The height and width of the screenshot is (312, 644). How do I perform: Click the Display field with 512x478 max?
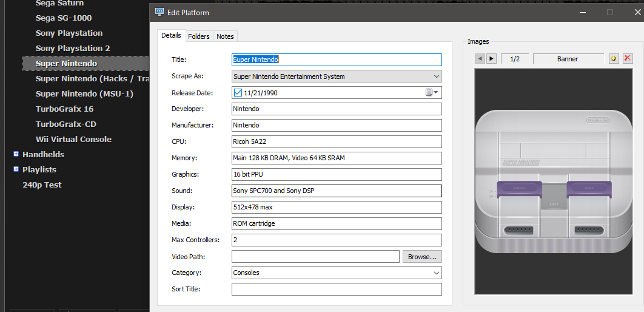click(x=337, y=207)
